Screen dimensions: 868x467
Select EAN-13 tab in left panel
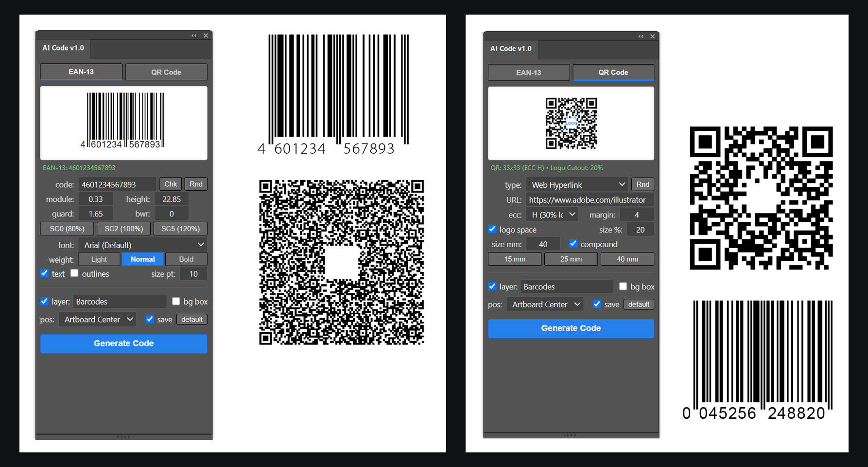(x=81, y=72)
